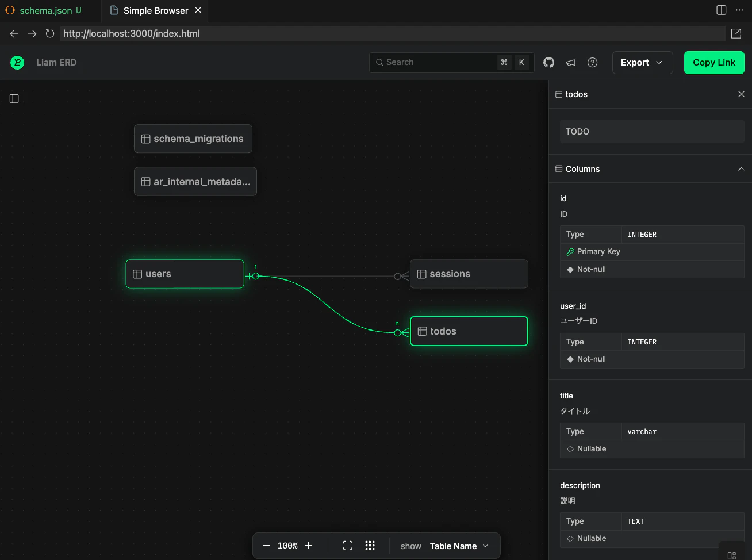752x560 pixels.
Task: Click the fit view icon
Action: click(x=348, y=546)
